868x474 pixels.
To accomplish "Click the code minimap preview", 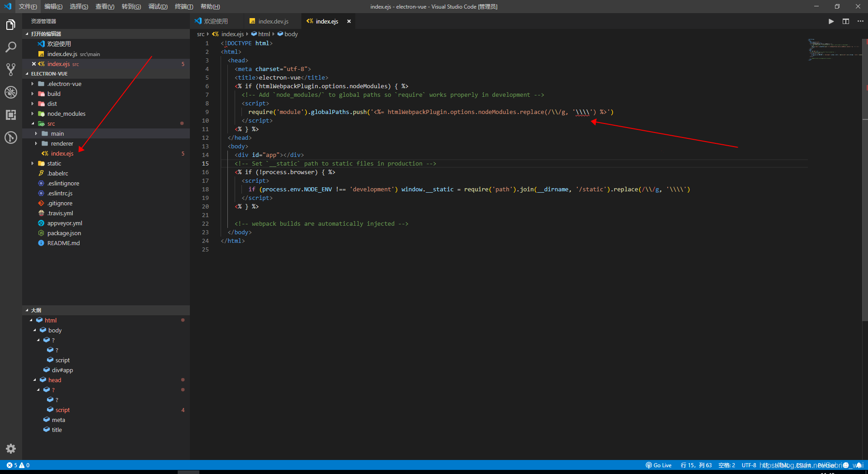I will tap(835, 50).
